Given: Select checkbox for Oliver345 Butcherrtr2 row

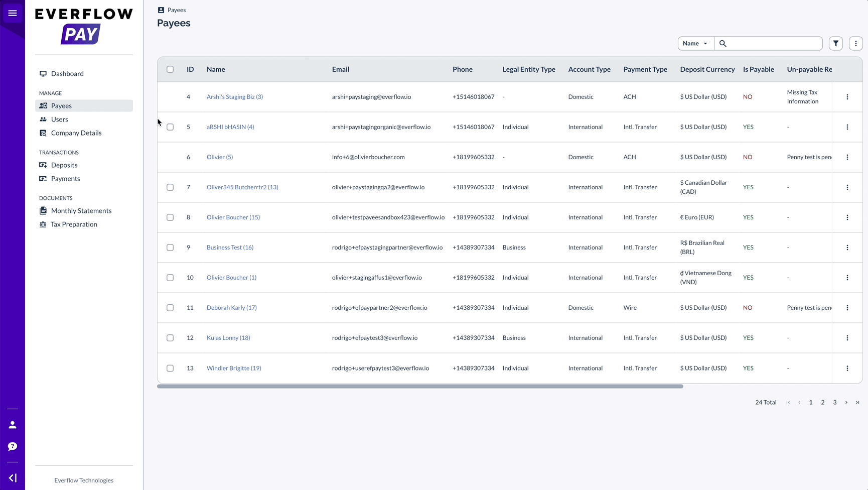Looking at the screenshot, I should tap(170, 187).
